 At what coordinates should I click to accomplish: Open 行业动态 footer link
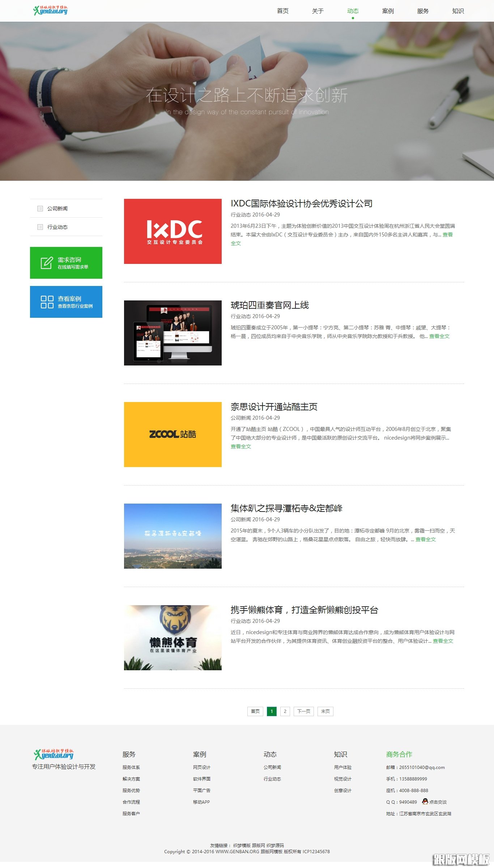[272, 779]
